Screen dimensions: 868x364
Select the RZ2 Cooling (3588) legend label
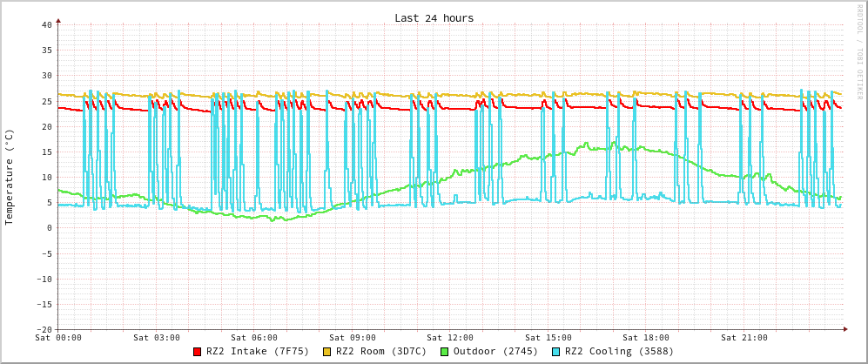pyautogui.click(x=619, y=352)
